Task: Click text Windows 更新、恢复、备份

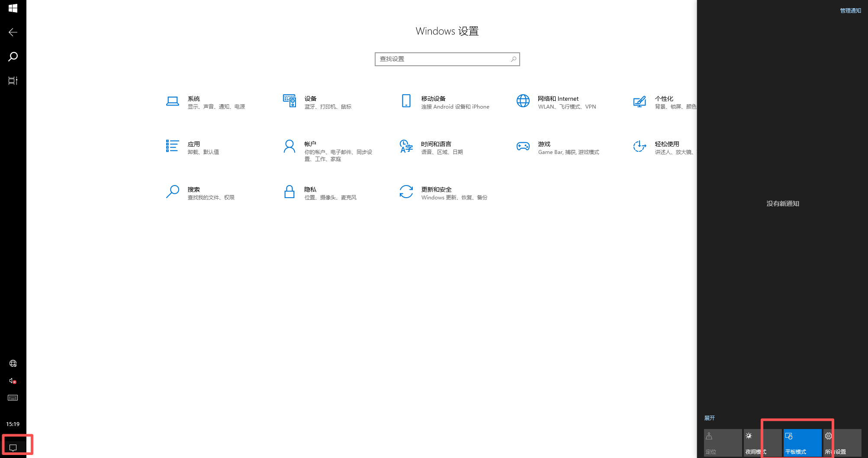Action: pyautogui.click(x=454, y=198)
